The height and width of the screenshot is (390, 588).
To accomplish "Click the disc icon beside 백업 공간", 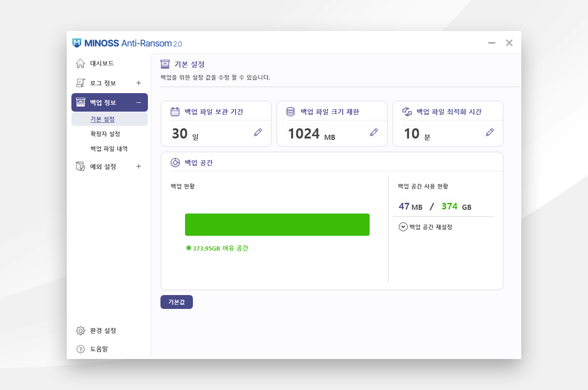I will [175, 163].
